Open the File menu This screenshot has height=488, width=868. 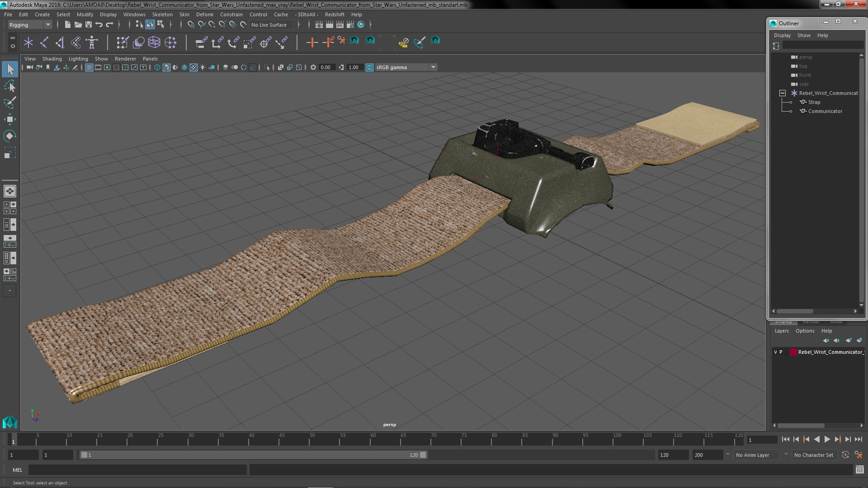8,14
